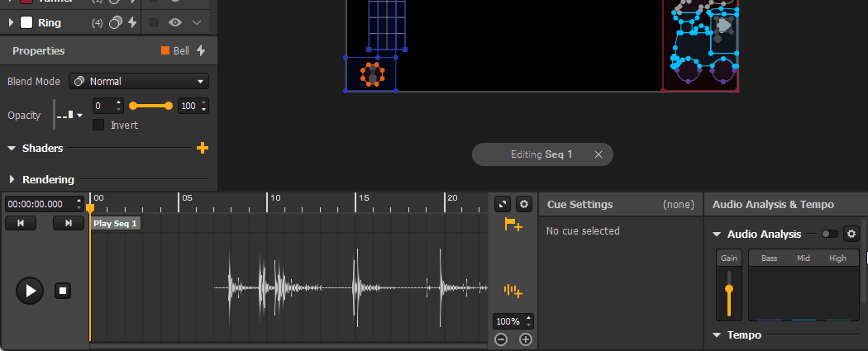The height and width of the screenshot is (351, 868).
Task: Add an audio track with the waveform plus icon
Action: click(513, 291)
